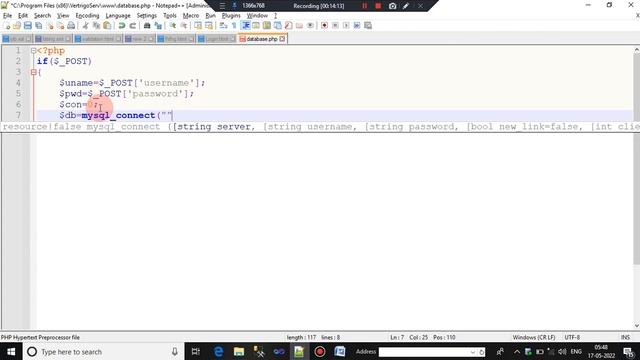Click the Zoom Out toolbar icon

point(183,25)
